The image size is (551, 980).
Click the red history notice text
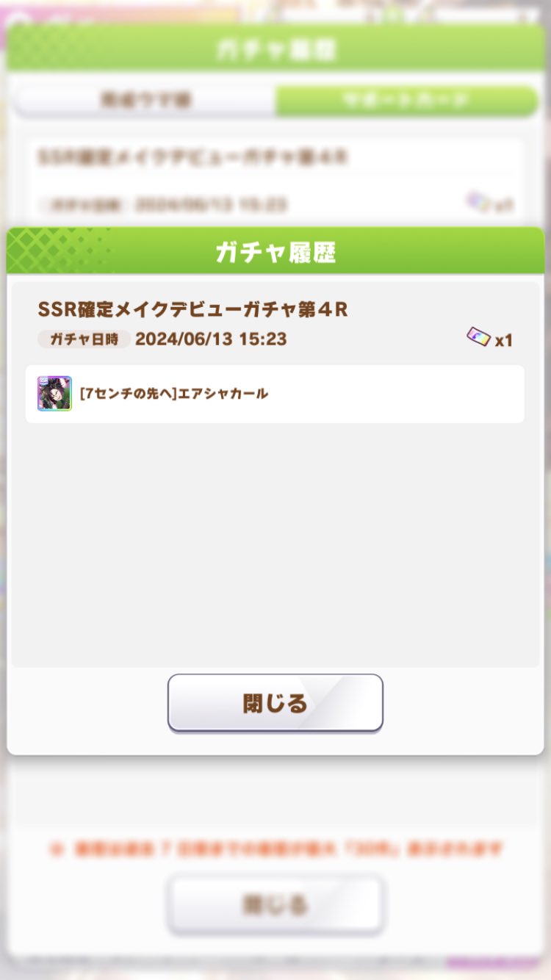[275, 850]
